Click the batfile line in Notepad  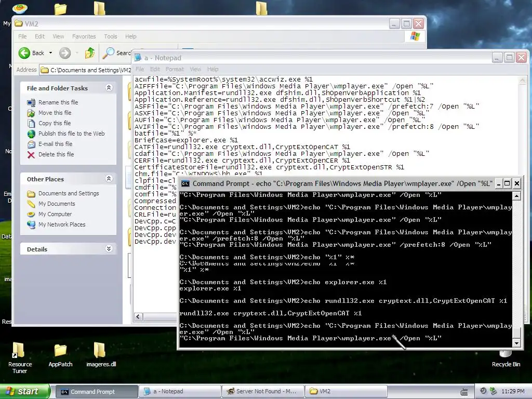point(165,134)
